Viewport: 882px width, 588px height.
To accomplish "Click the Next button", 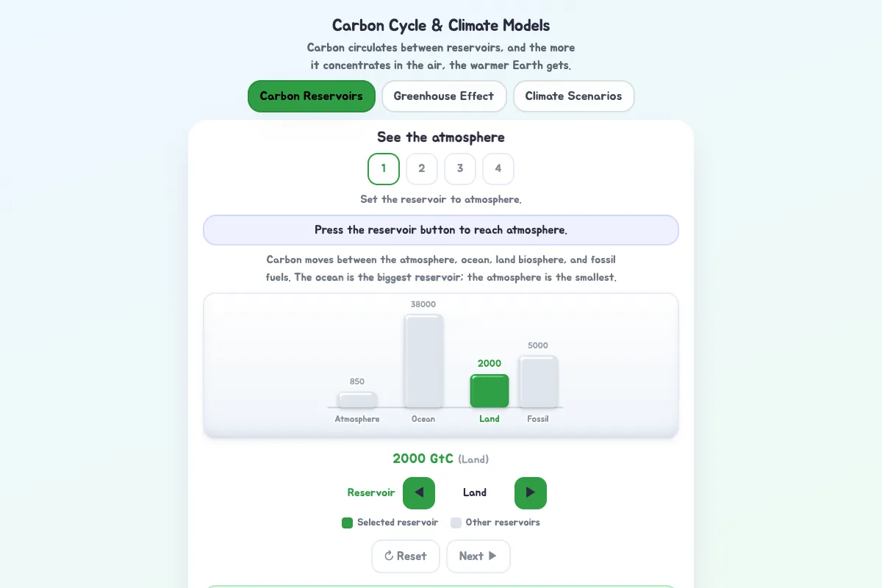I will (478, 556).
